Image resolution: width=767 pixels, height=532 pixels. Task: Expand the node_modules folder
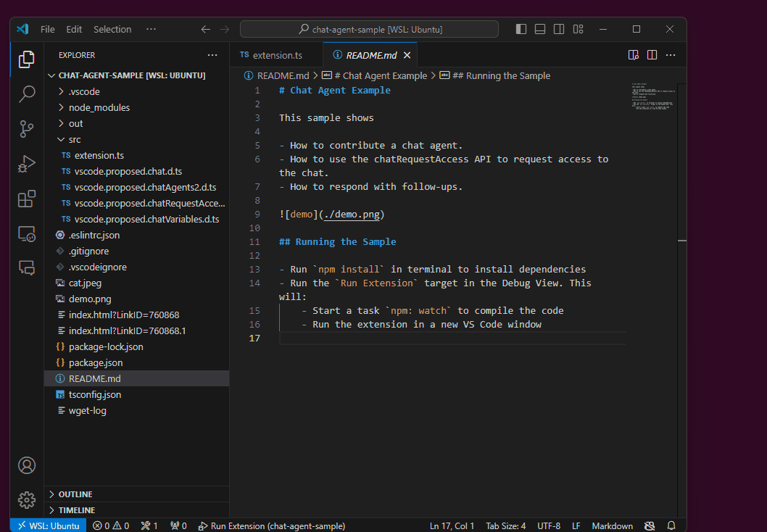tap(99, 107)
